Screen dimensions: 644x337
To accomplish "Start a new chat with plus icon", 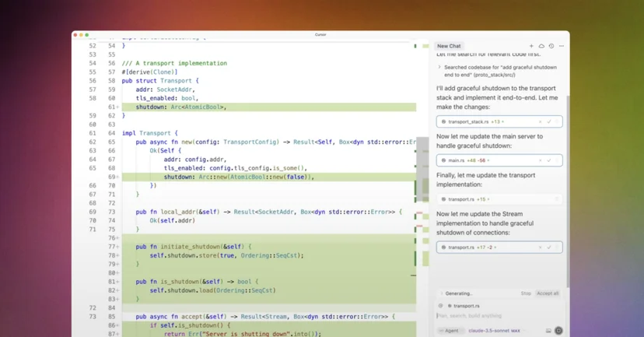I will tap(531, 46).
